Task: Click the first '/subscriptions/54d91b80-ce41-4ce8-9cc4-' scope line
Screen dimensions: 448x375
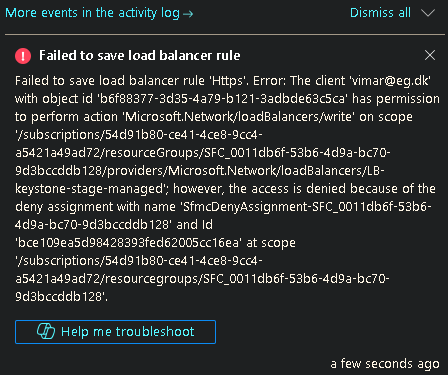Action: [x=139, y=135]
